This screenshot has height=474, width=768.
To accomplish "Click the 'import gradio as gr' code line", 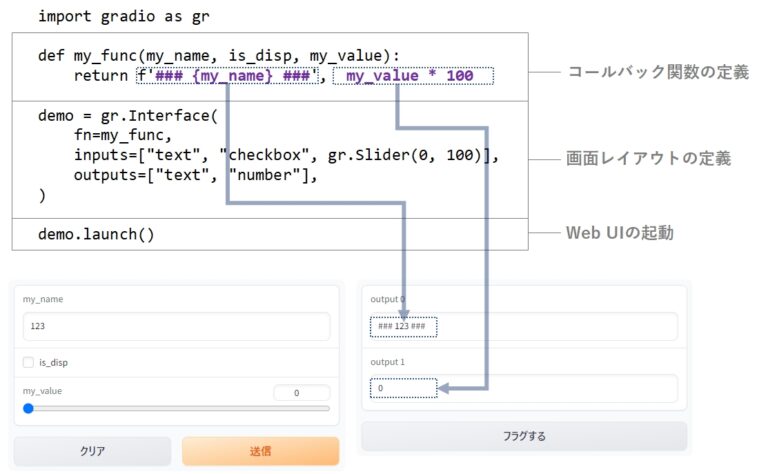I will click(124, 16).
